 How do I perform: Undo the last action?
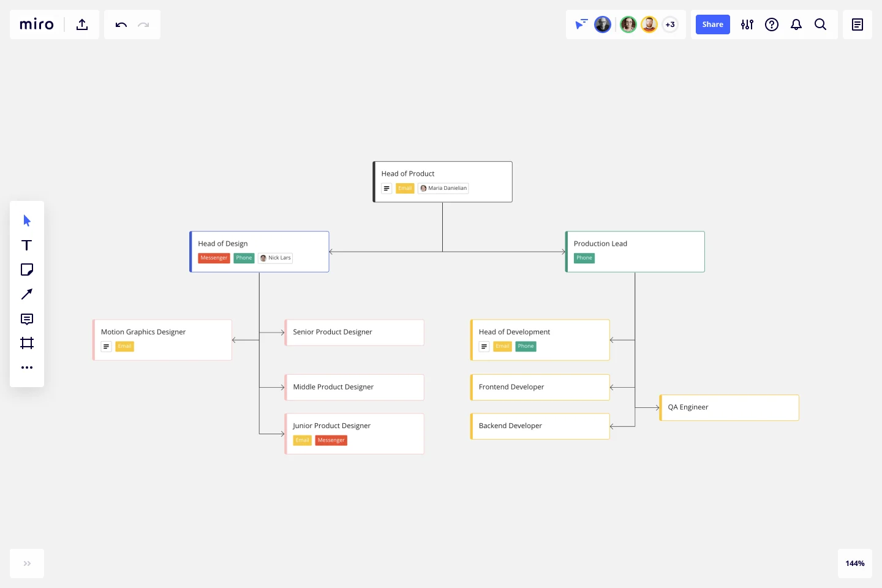[x=121, y=24]
